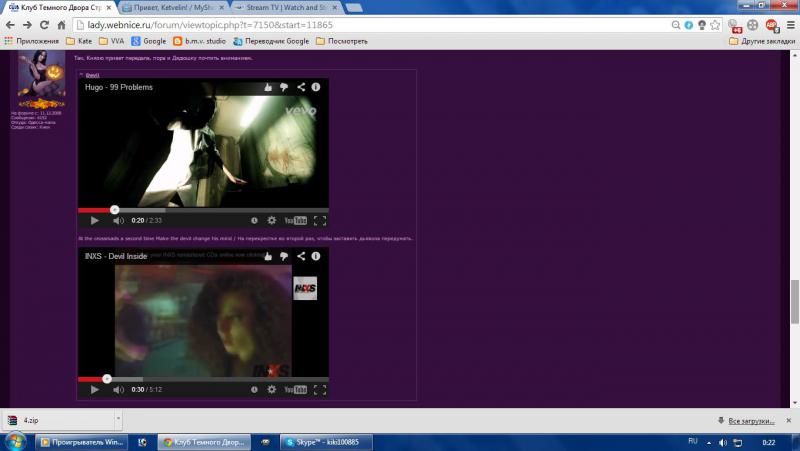Toggle fullscreen on Hugo - 99 Problems video

pos(320,220)
